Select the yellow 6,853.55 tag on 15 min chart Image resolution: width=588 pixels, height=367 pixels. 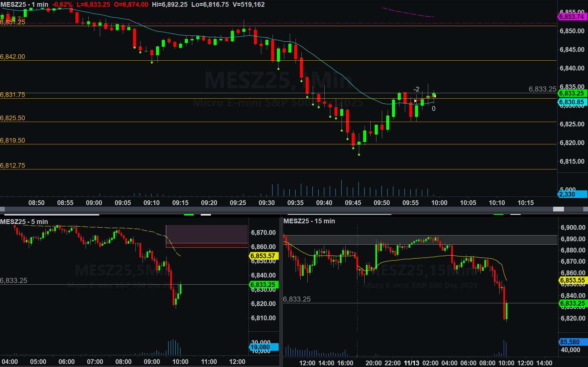572,280
